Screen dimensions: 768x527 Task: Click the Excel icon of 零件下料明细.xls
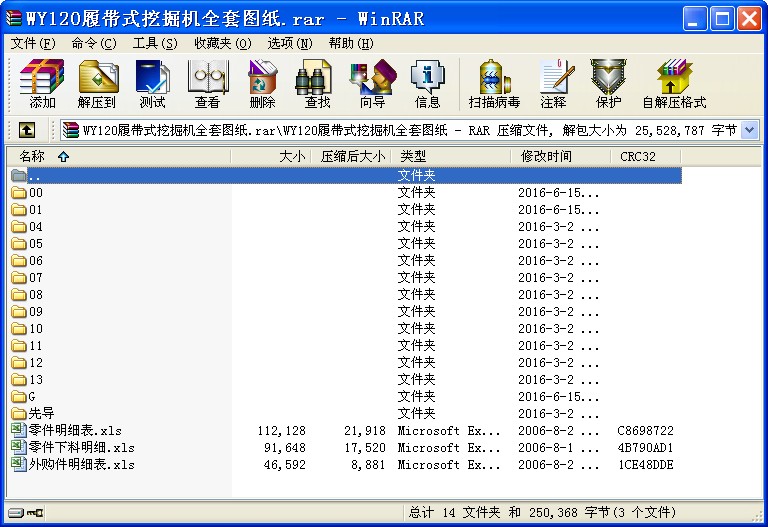pos(19,447)
